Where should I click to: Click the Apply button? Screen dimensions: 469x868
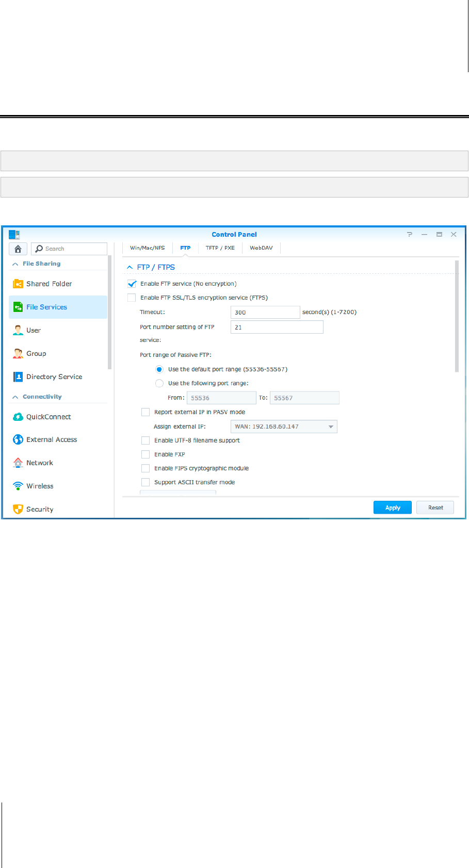(x=393, y=507)
